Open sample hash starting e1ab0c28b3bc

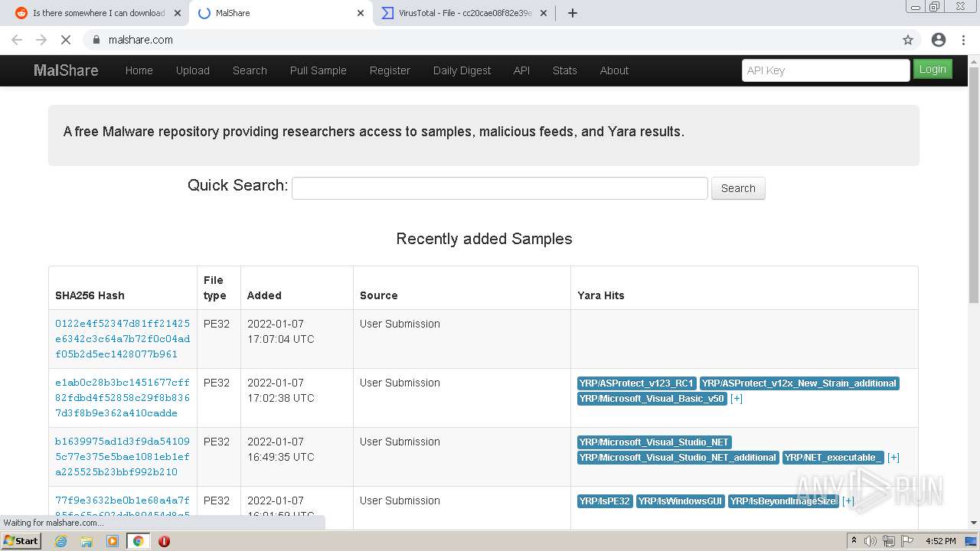click(x=122, y=398)
